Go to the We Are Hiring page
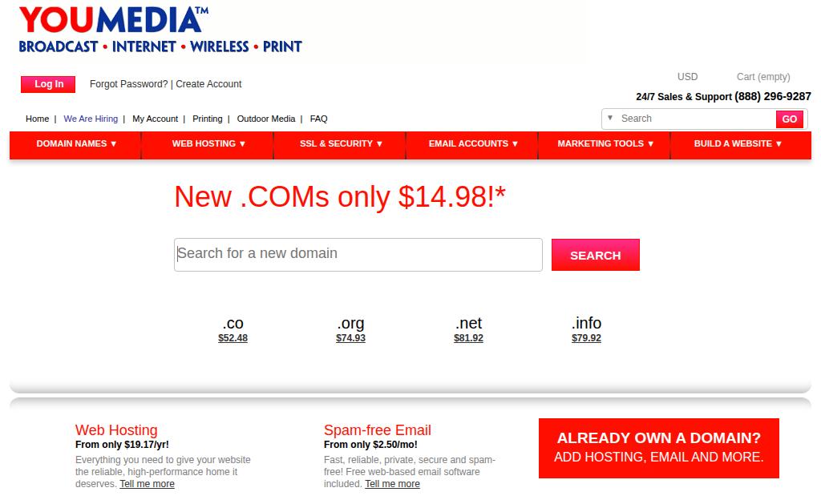Viewport: 821px width, 504px height. 91,119
